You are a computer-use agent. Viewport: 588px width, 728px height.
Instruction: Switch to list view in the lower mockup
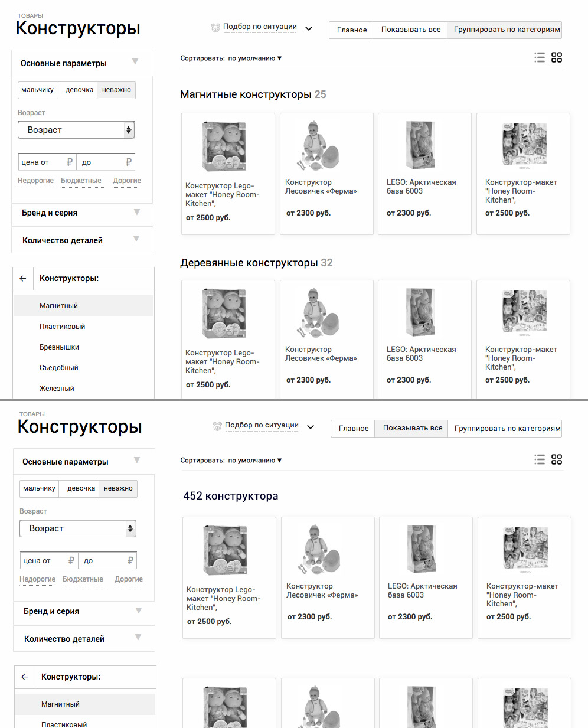pyautogui.click(x=540, y=459)
